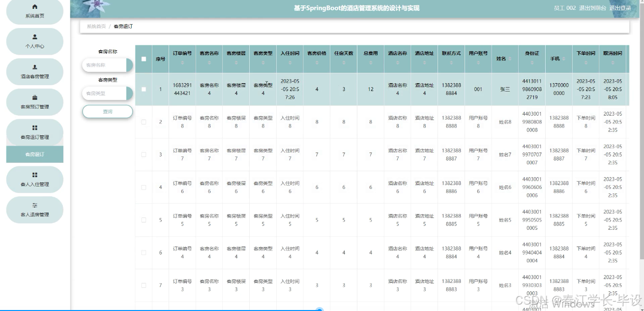Check the row 1 张三 checkbox
The height and width of the screenshot is (311, 644).
click(144, 90)
